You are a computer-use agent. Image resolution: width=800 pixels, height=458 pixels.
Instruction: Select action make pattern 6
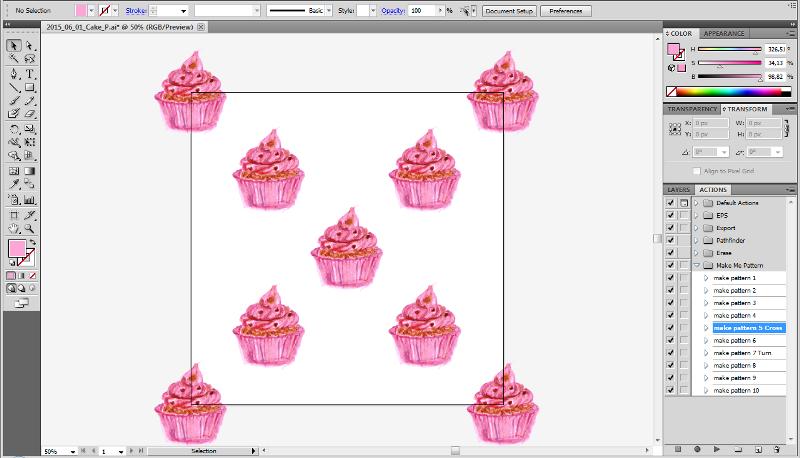click(x=735, y=341)
